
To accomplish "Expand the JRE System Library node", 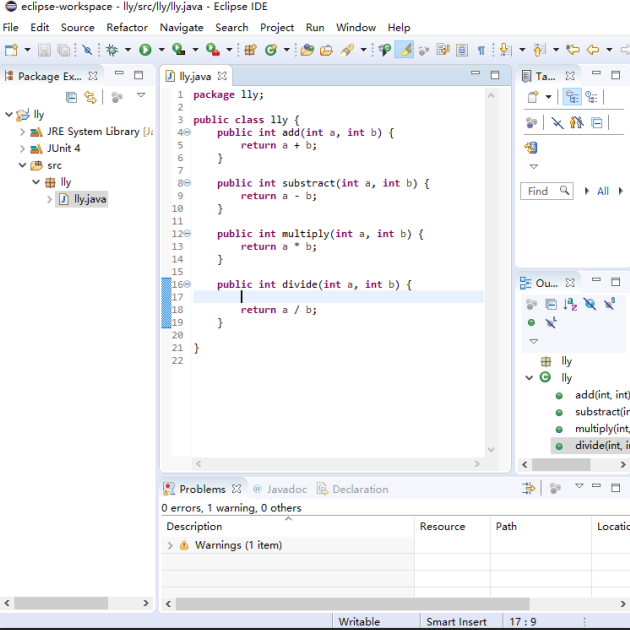I will (x=22, y=132).
